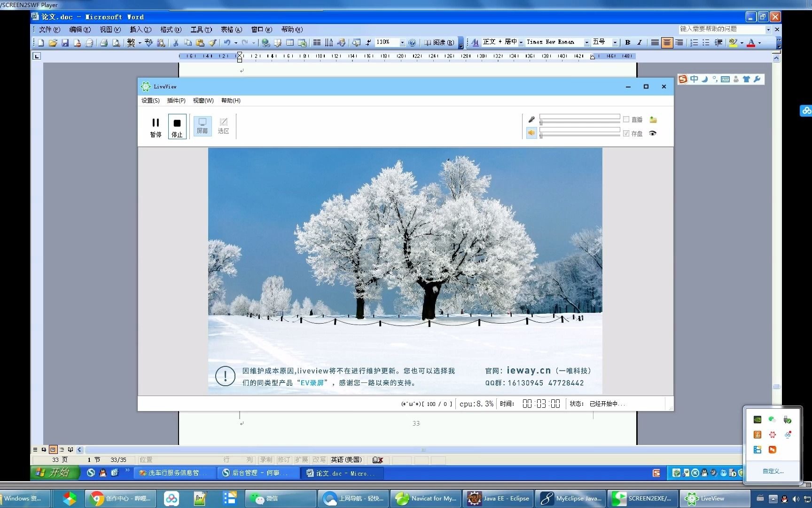Image resolution: width=812 pixels, height=508 pixels.
Task: Click the Insert Table icon in Word
Action: (290, 43)
